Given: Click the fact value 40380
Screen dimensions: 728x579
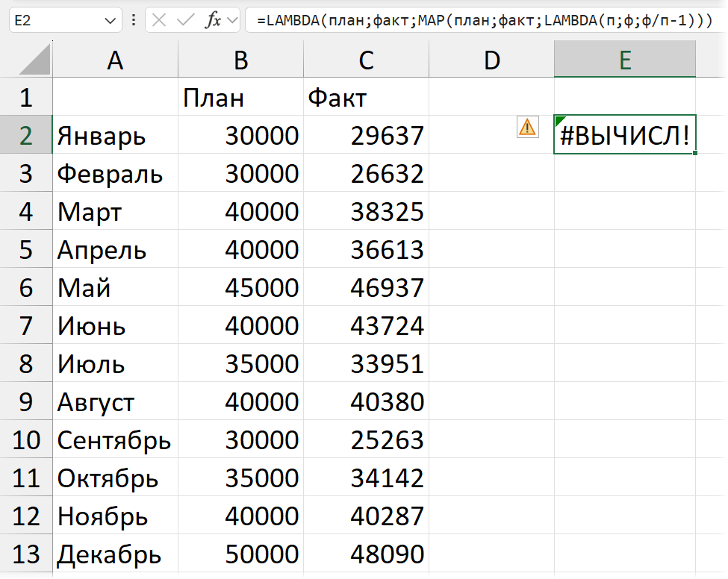Looking at the screenshot, I should click(x=366, y=401).
